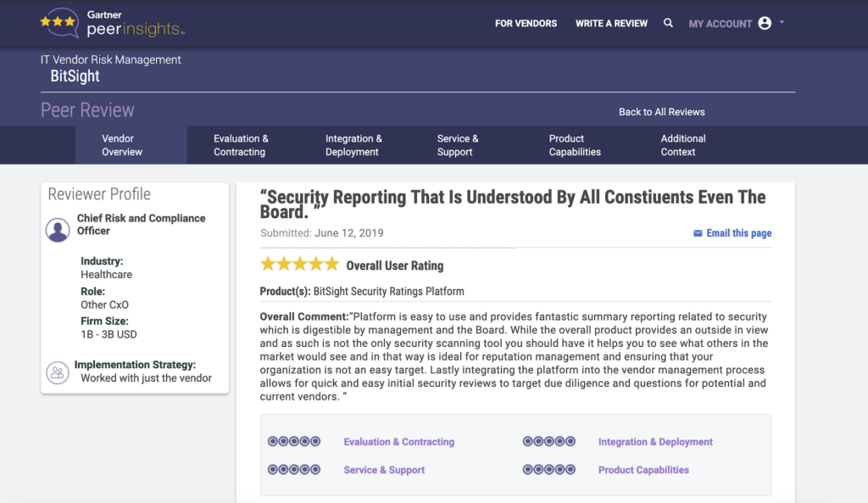Click the 1B - 3B USD firm size
Image resolution: width=868 pixels, height=503 pixels.
(108, 334)
